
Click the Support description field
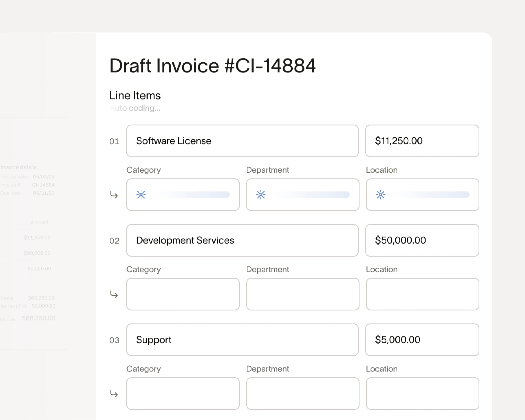[x=242, y=340]
